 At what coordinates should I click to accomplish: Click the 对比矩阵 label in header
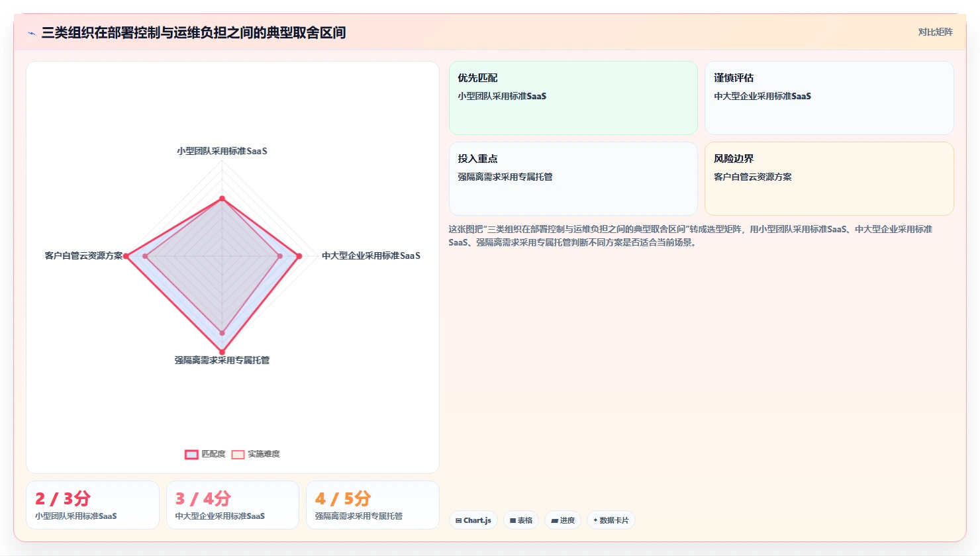coord(935,32)
